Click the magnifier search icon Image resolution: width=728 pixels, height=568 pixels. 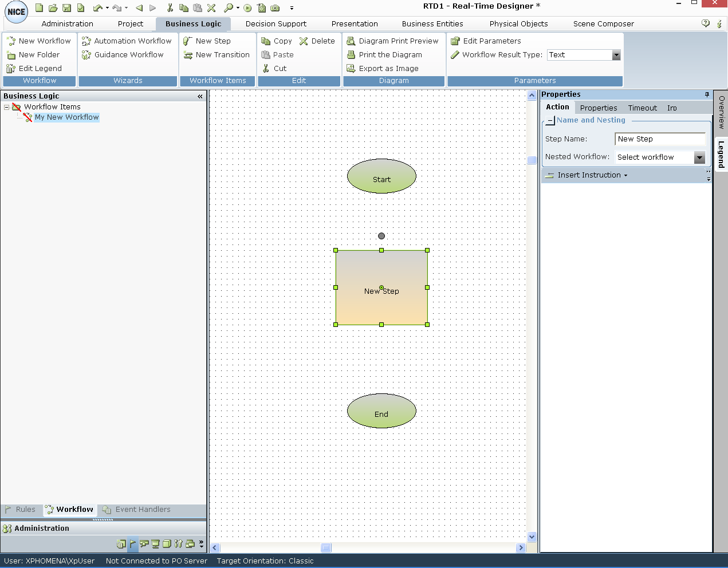click(x=228, y=8)
